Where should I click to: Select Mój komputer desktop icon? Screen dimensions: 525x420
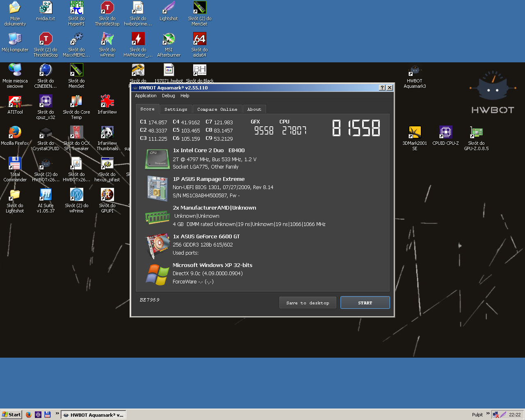click(x=15, y=42)
